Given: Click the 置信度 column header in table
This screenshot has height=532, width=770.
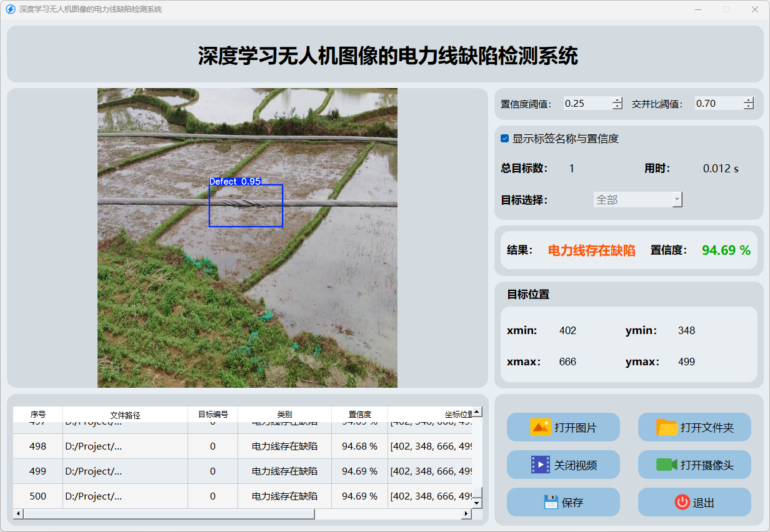Looking at the screenshot, I should click(x=359, y=415).
